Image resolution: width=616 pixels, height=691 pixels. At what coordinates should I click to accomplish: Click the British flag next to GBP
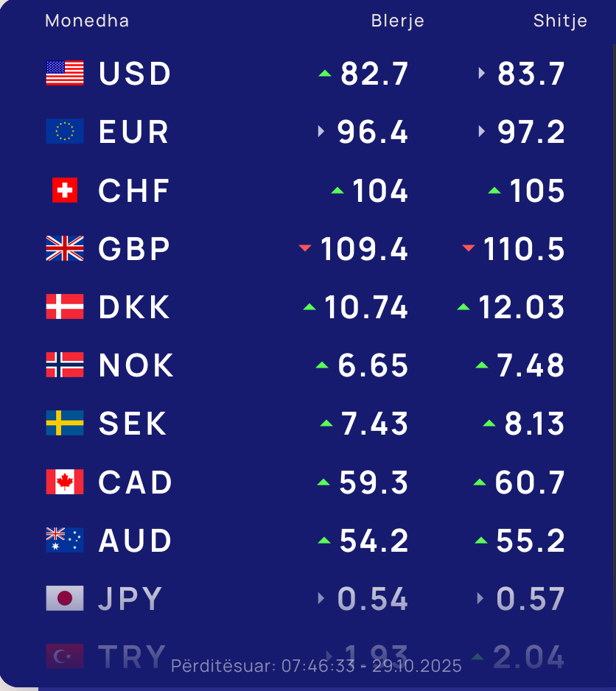[65, 248]
